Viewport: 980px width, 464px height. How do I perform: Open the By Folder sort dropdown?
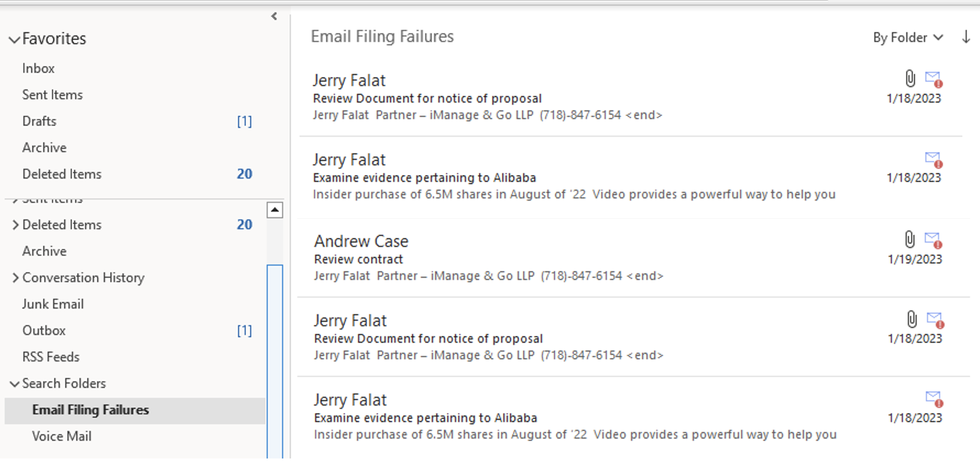(x=907, y=37)
